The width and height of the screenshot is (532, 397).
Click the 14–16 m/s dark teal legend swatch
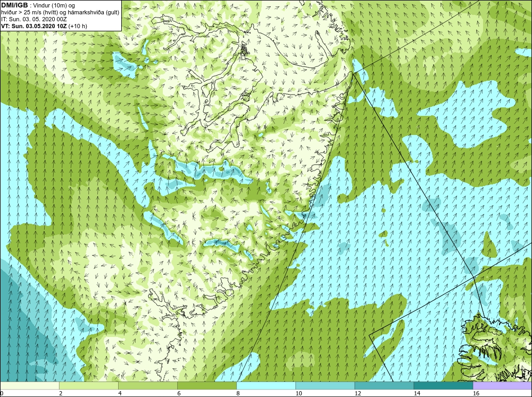pos(443,385)
